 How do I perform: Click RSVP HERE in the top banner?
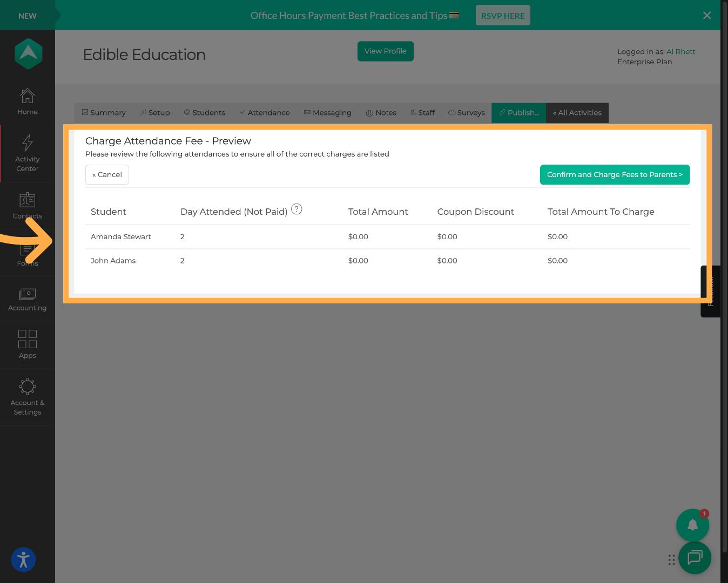pyautogui.click(x=503, y=15)
